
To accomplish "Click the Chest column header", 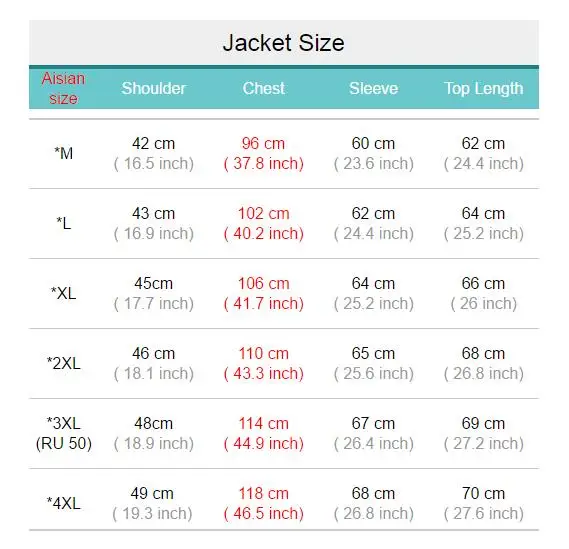I will 264,89.
